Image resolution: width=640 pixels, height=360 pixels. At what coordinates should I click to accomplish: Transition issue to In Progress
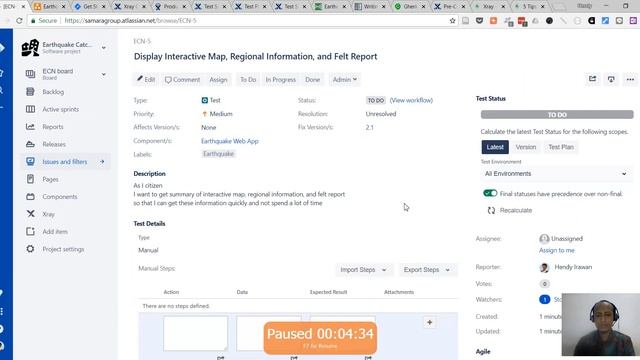click(x=280, y=80)
